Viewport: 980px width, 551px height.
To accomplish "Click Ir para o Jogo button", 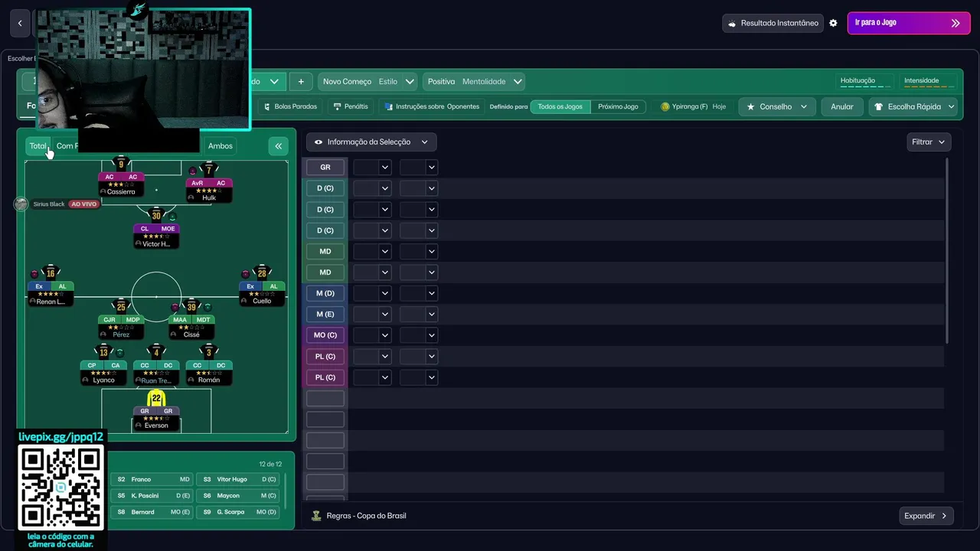I will [x=909, y=23].
